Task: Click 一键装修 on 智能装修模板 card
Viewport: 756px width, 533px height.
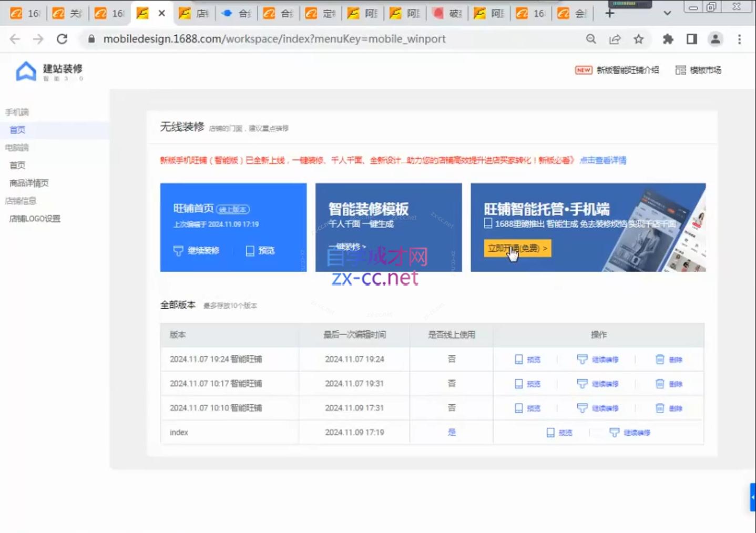Action: 347,246
